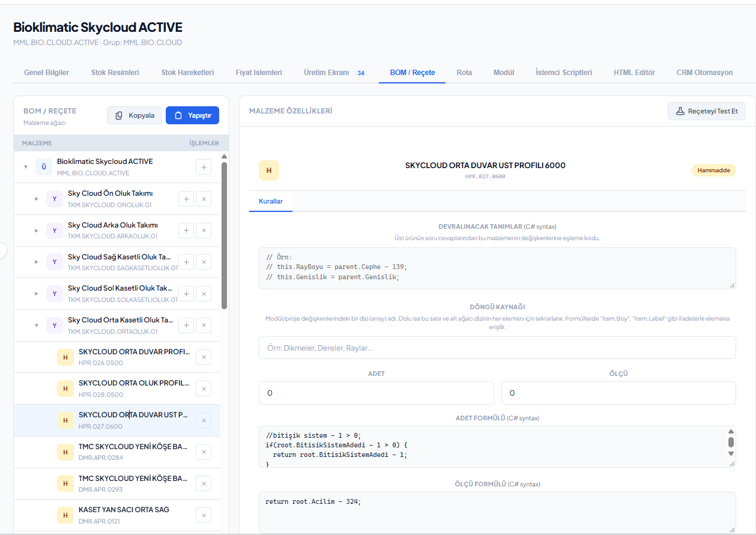Click the ÖLÇÜ number field
756x535 pixels.
pos(618,393)
